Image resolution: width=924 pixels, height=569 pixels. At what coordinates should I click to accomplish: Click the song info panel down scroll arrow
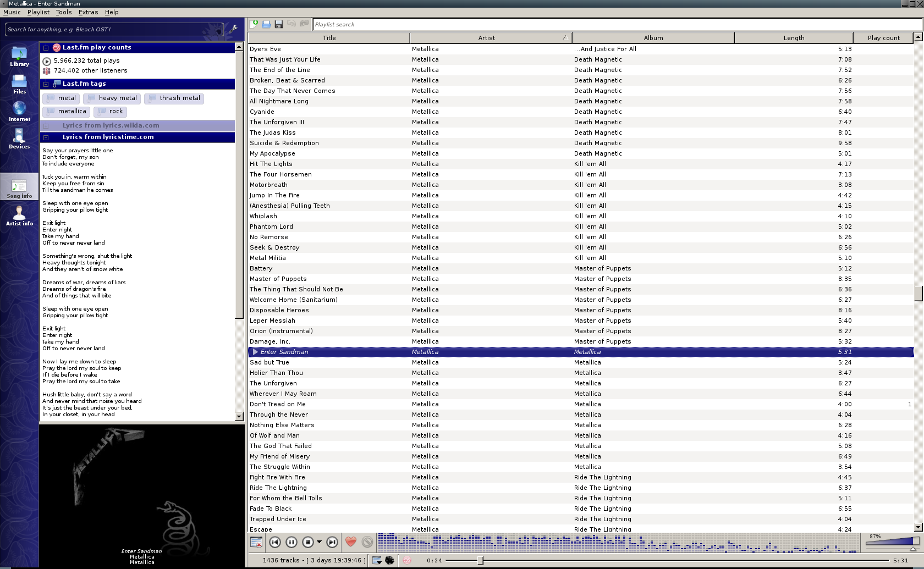(239, 417)
